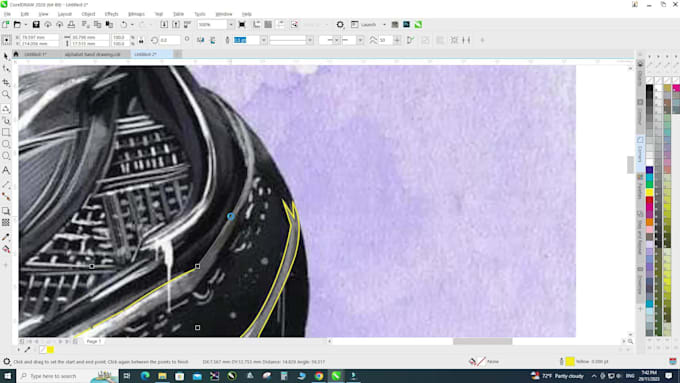Pick the yellow swatch in color palette
The height and width of the screenshot is (383, 680).
(649, 192)
